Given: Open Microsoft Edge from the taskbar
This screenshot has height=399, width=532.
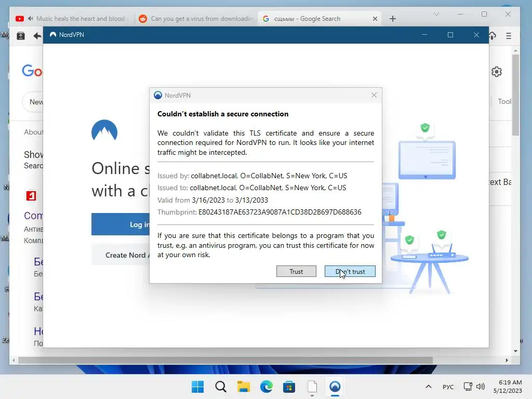Looking at the screenshot, I should coord(267,387).
